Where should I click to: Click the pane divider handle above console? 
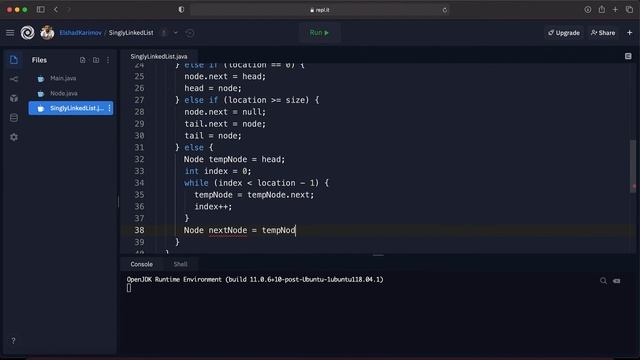coord(378,256)
